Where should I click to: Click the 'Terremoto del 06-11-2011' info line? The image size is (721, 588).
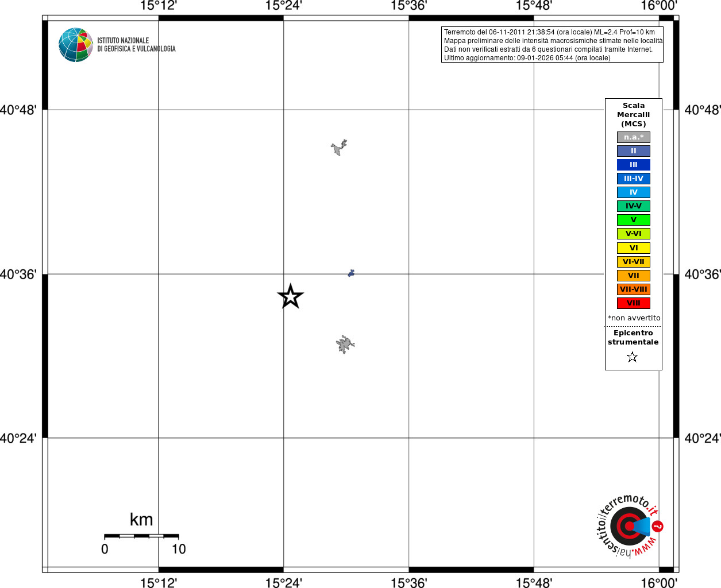click(549, 32)
